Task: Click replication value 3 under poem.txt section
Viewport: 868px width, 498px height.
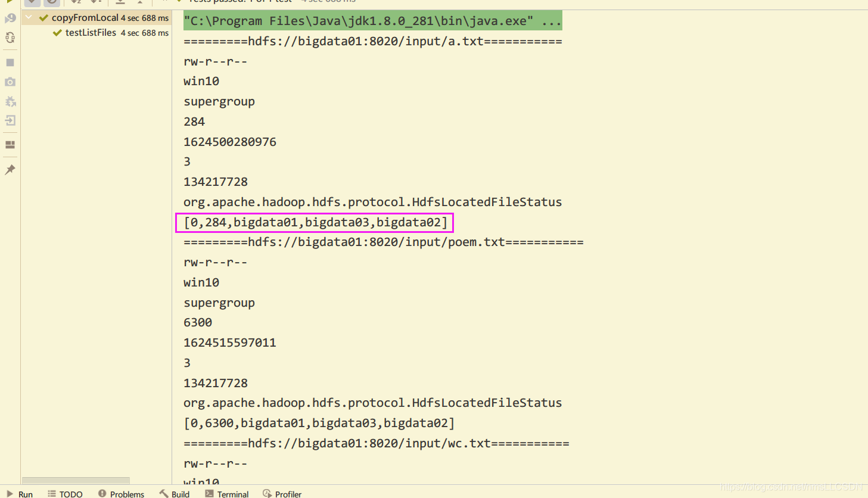Action: (187, 363)
